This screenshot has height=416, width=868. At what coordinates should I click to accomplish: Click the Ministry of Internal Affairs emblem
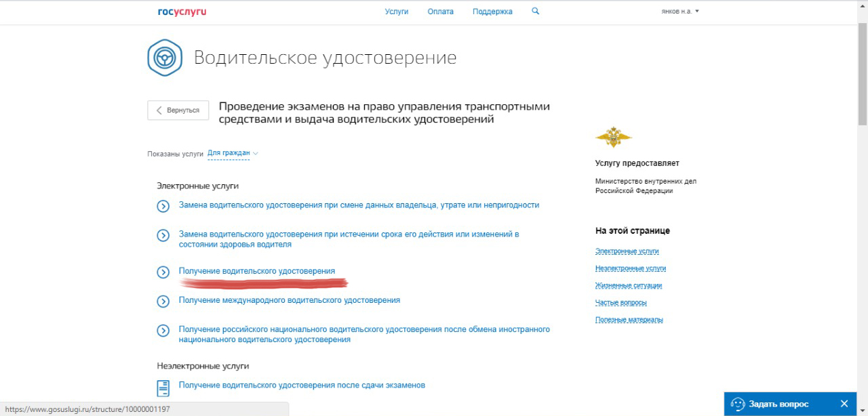[x=613, y=138]
